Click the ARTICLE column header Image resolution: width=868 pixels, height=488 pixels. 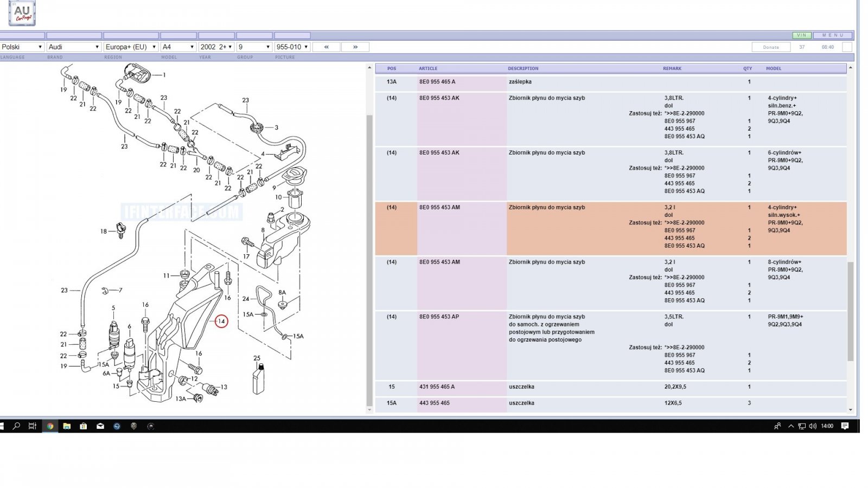point(428,68)
